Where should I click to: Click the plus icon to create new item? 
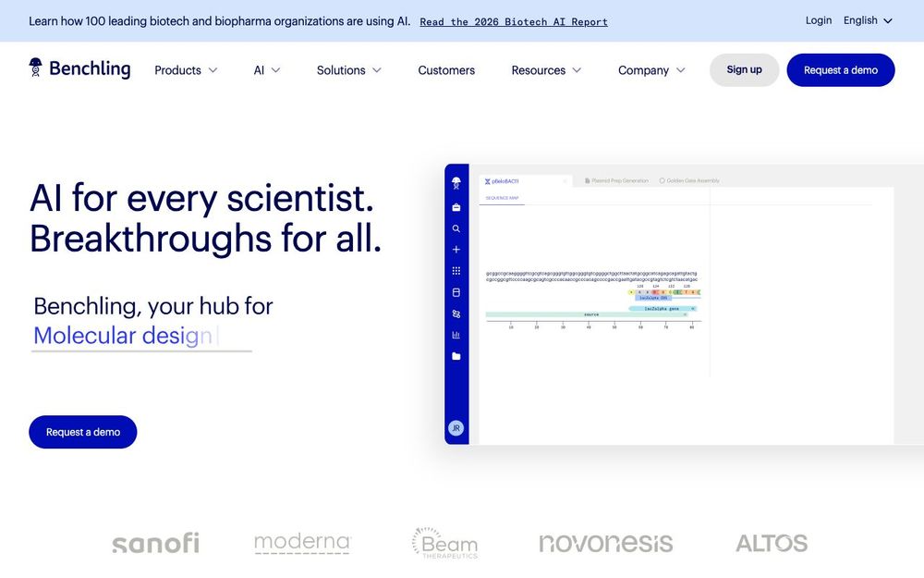coord(456,249)
